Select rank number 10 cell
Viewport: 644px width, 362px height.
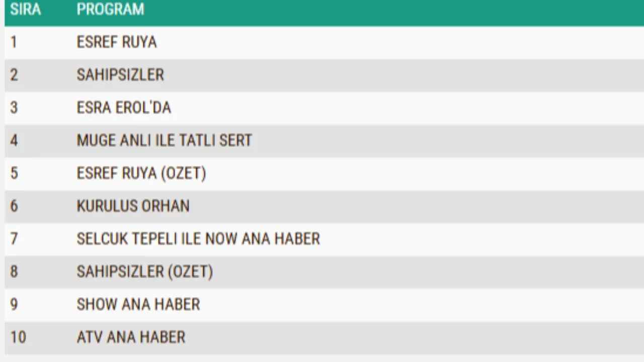point(18,337)
